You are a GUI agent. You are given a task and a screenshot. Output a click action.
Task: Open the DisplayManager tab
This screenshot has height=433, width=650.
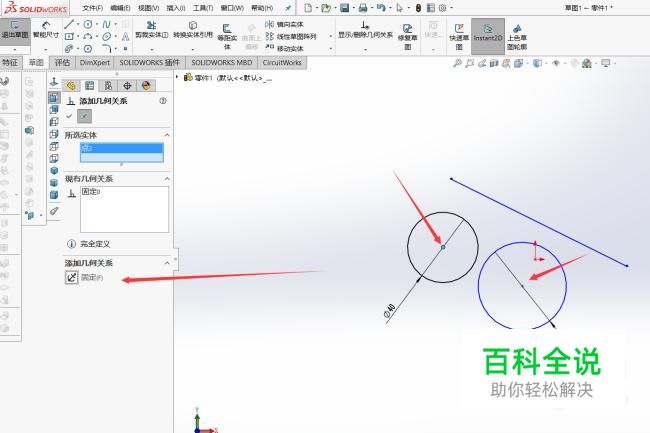(146, 86)
